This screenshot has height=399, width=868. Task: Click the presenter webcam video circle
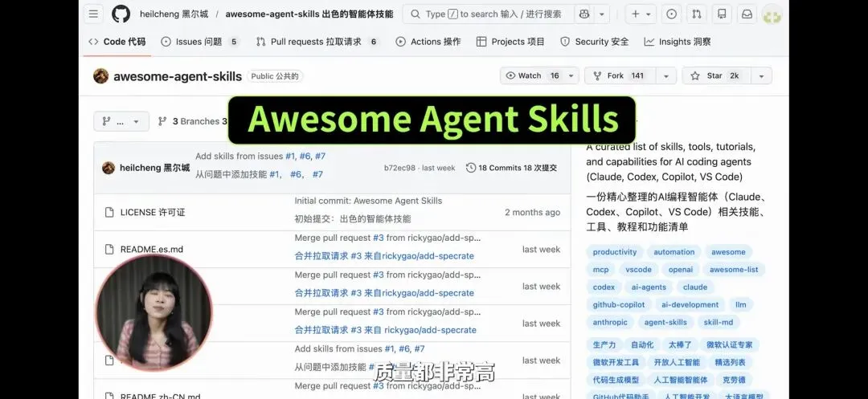[x=154, y=313]
